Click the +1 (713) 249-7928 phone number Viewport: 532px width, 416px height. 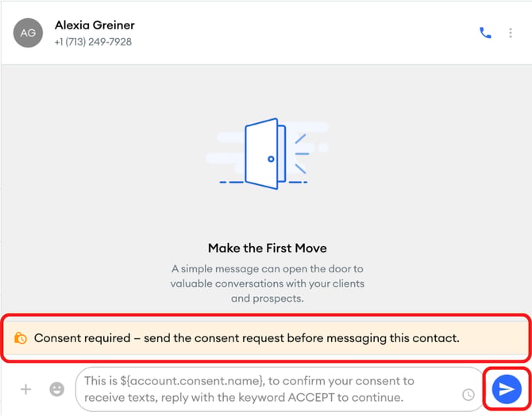pos(93,42)
